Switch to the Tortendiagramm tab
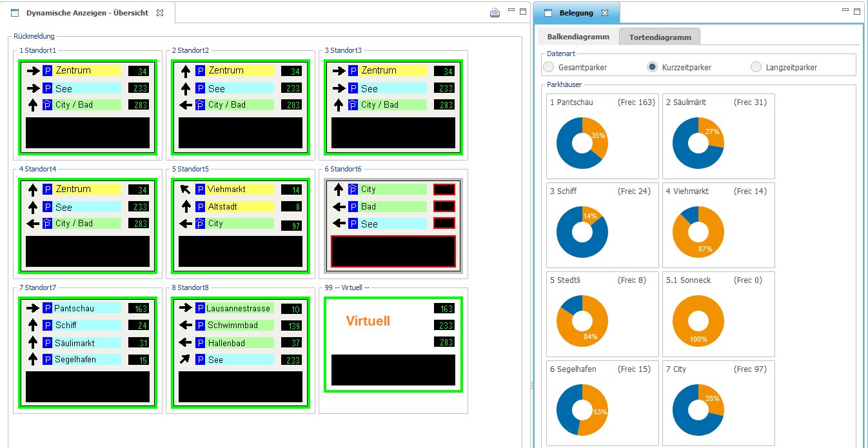This screenshot has height=448, width=868. tap(659, 37)
